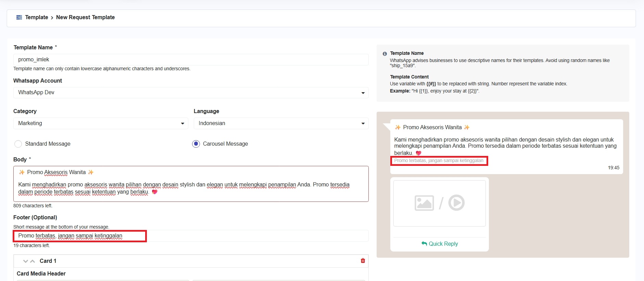Select the Carousel Message radio option
Image resolution: width=644 pixels, height=281 pixels.
pos(196,144)
